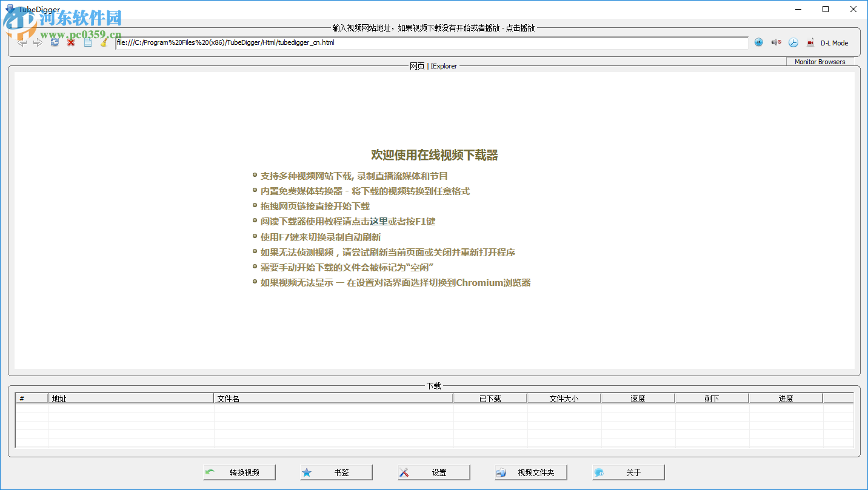868x490 pixels.
Task: Toggle D-L Mode
Action: [835, 43]
